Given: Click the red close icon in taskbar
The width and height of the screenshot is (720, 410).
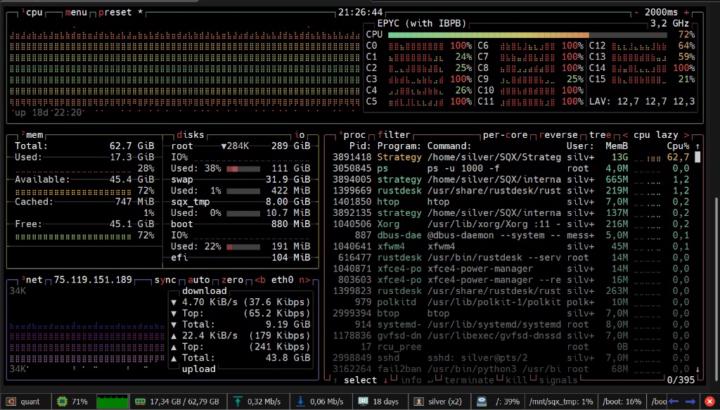Looking at the screenshot, I should (710, 400).
